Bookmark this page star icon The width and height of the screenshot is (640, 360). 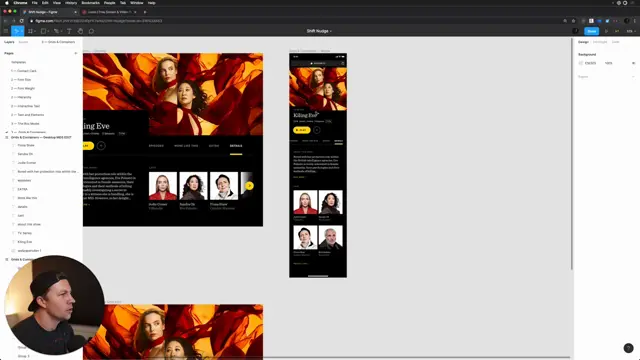pos(573,21)
